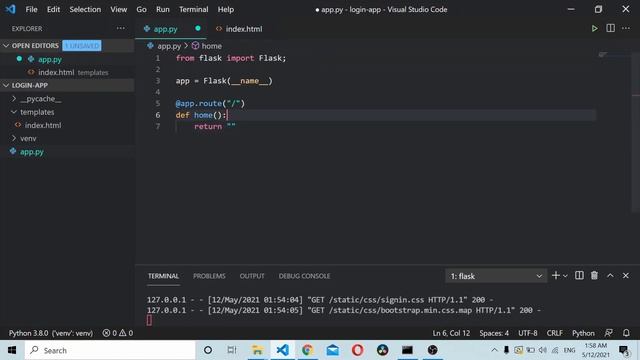Collapse the LOGIN-APP folder section

click(x=6, y=85)
